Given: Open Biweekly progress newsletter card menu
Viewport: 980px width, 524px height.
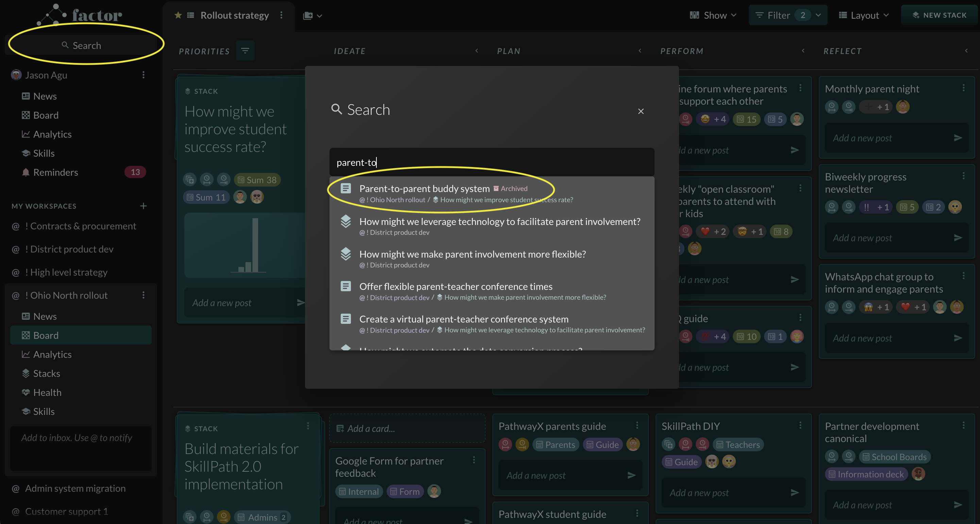Looking at the screenshot, I should [963, 176].
